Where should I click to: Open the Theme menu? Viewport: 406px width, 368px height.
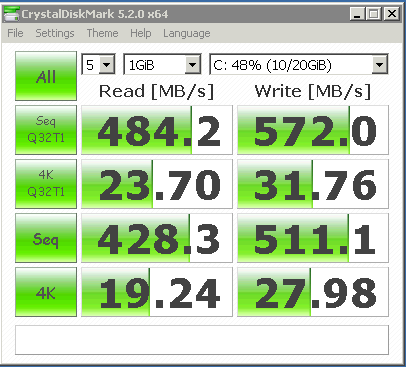pos(102,33)
